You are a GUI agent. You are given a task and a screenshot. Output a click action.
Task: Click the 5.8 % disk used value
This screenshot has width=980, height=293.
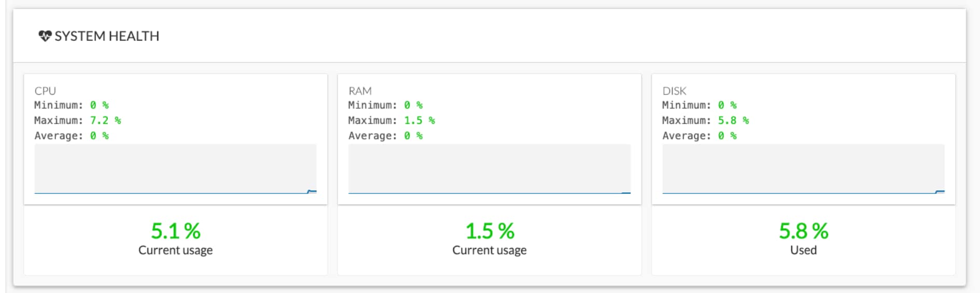(x=803, y=231)
